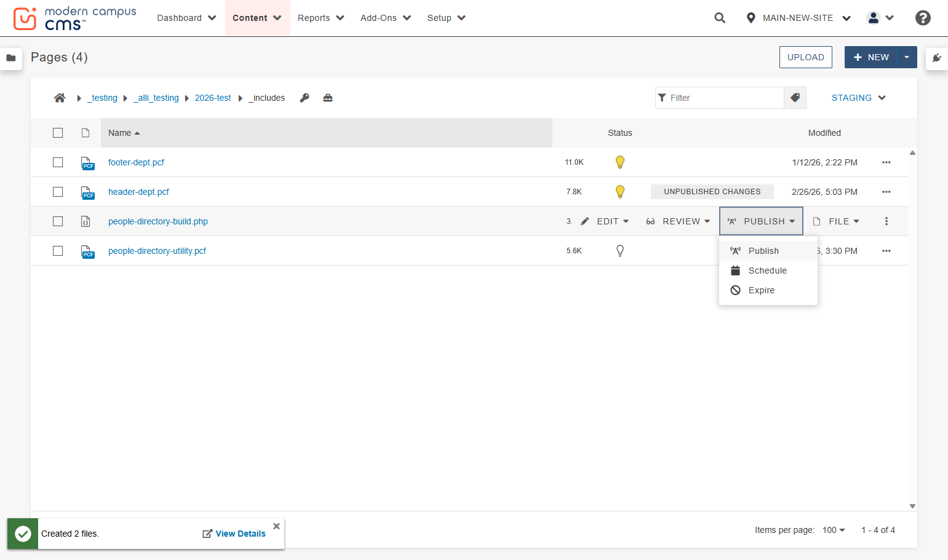The image size is (948, 560).
Task: Open the user account menu icon
Action: point(880,18)
